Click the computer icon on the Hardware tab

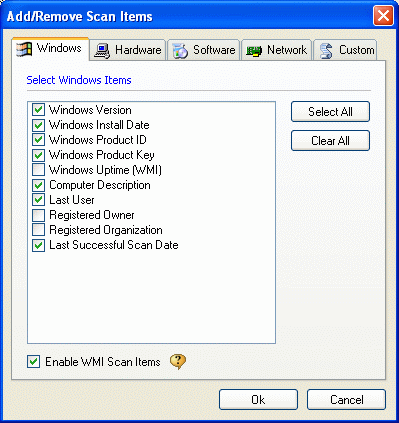point(102,51)
